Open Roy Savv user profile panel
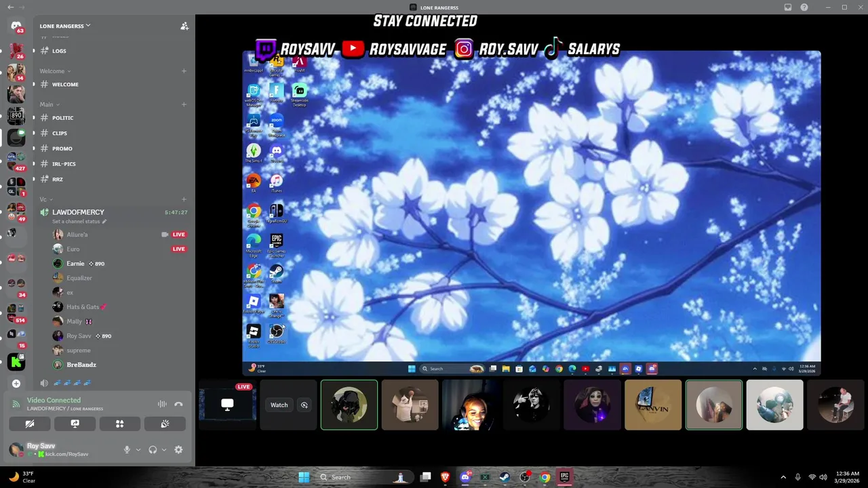Image resolution: width=868 pixels, height=488 pixels. (x=58, y=449)
